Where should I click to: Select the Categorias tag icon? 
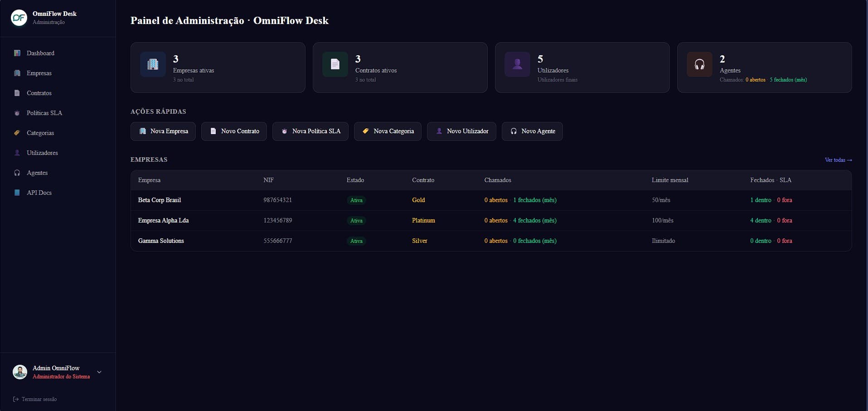click(17, 133)
